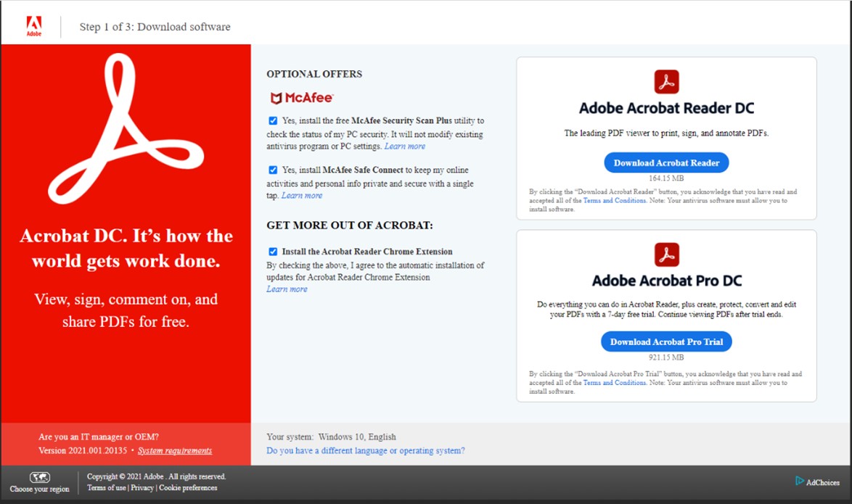
Task: Click the Acrobat Reader DC product icon
Action: (x=666, y=82)
